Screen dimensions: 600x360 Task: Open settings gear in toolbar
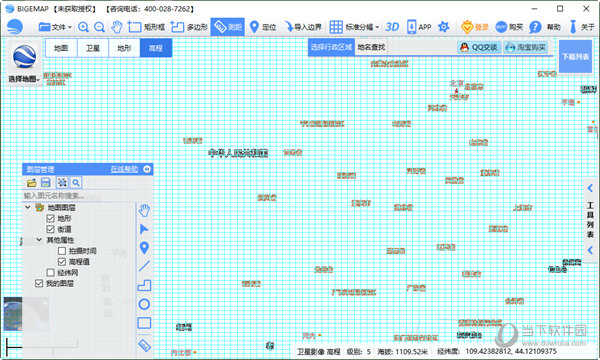click(x=443, y=27)
